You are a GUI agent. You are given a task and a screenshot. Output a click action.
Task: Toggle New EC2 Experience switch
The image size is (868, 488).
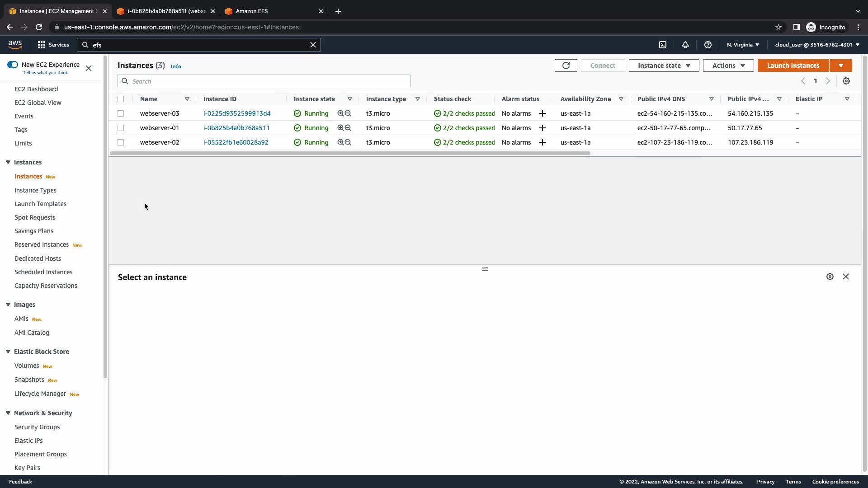click(13, 65)
